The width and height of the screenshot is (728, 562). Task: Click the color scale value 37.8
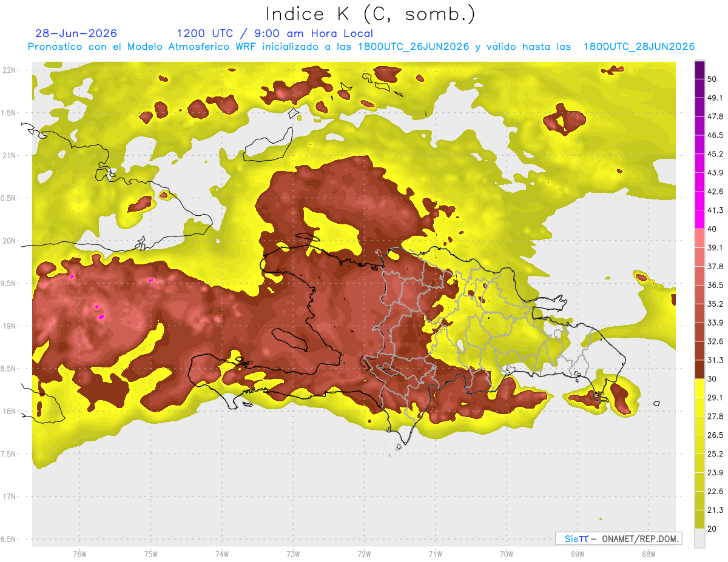715,266
